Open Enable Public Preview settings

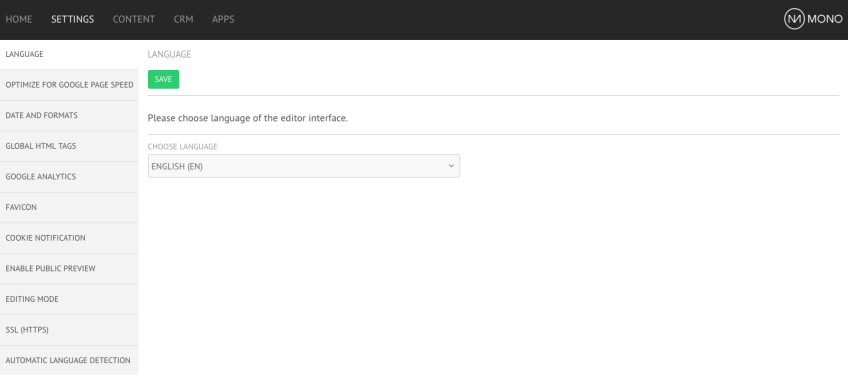pos(69,268)
